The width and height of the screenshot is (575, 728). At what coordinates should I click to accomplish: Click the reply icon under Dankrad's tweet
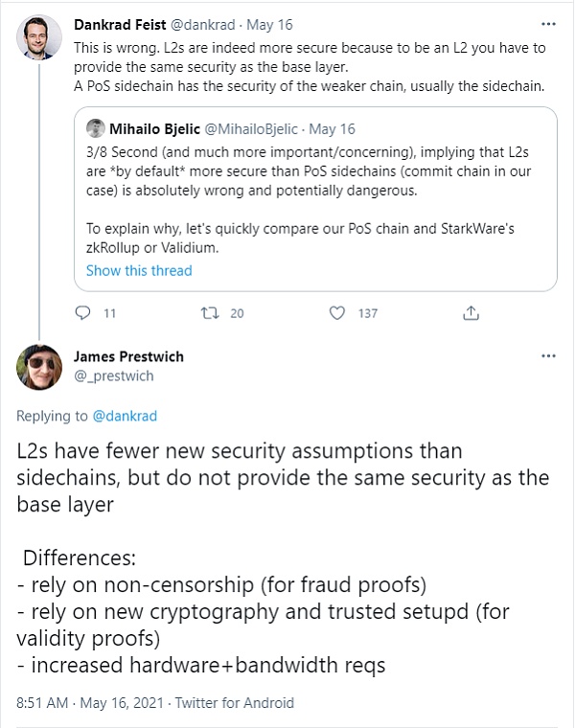82,313
